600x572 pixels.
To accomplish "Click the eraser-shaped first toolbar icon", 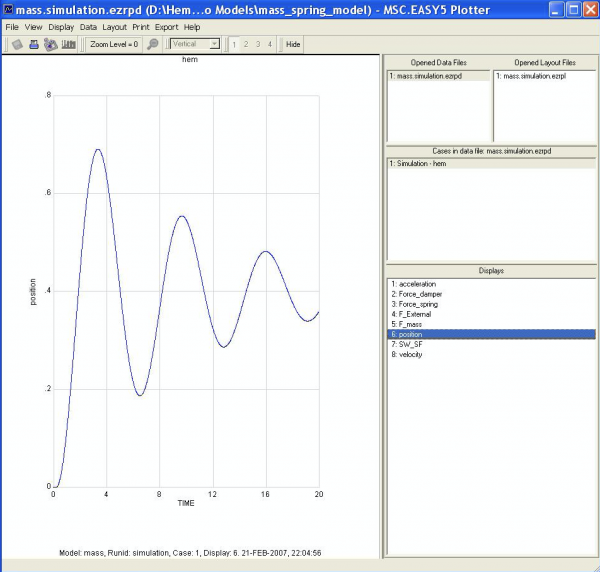I will [x=17, y=44].
